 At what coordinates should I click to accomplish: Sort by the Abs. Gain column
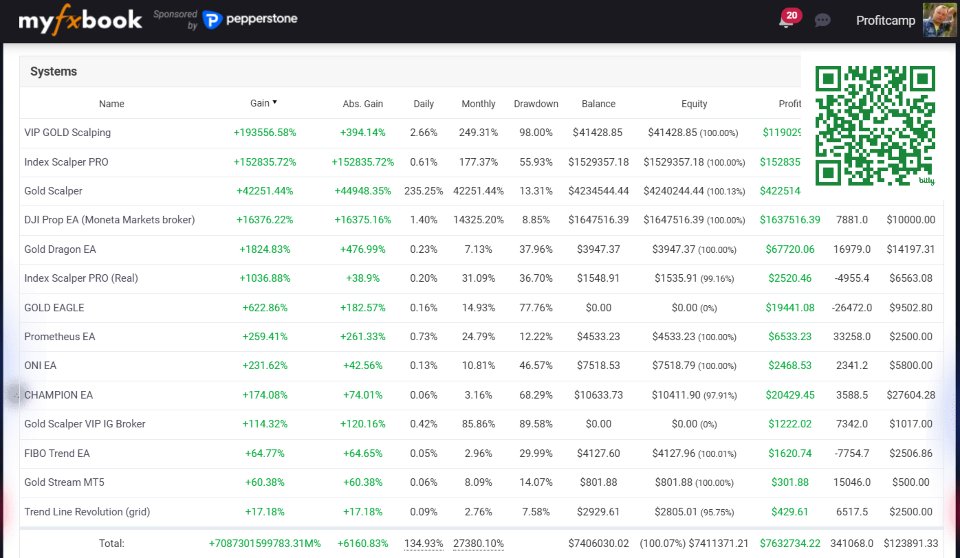click(x=363, y=104)
